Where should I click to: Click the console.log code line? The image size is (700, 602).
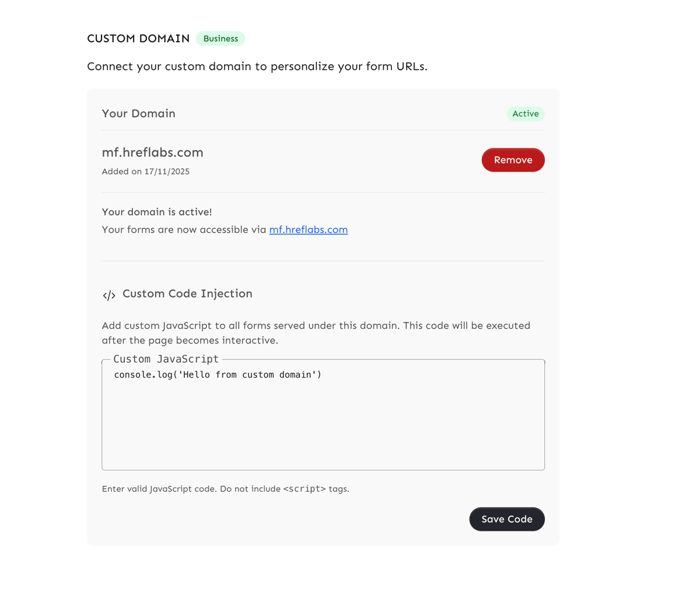coord(218,374)
